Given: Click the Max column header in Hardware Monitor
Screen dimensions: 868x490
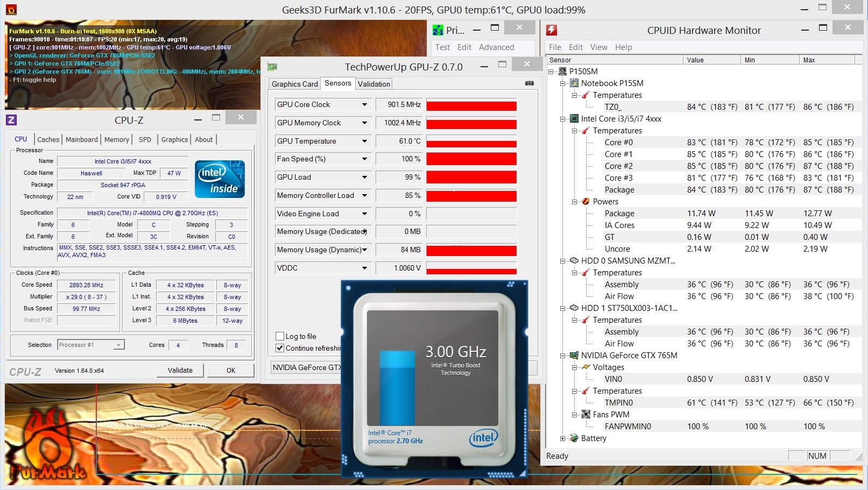Looking at the screenshot, I should 828,60.
